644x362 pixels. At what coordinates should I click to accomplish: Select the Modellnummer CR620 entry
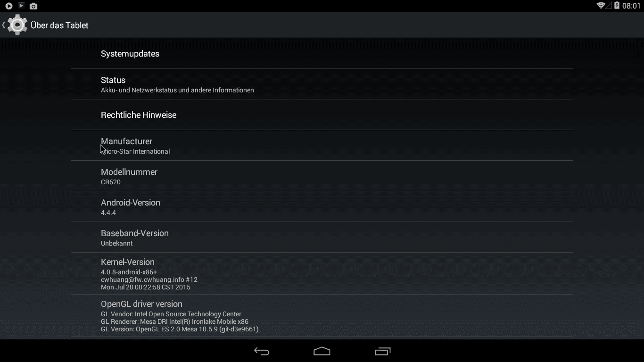coord(322,176)
